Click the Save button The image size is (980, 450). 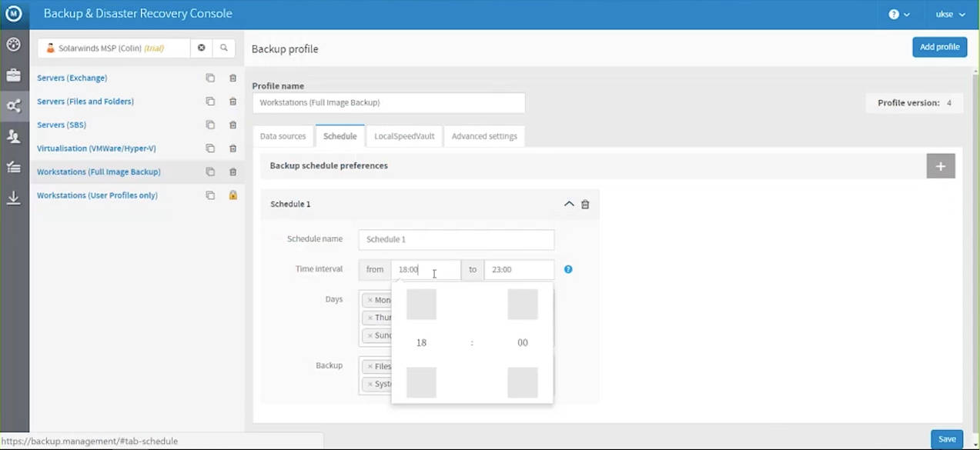[946, 439]
